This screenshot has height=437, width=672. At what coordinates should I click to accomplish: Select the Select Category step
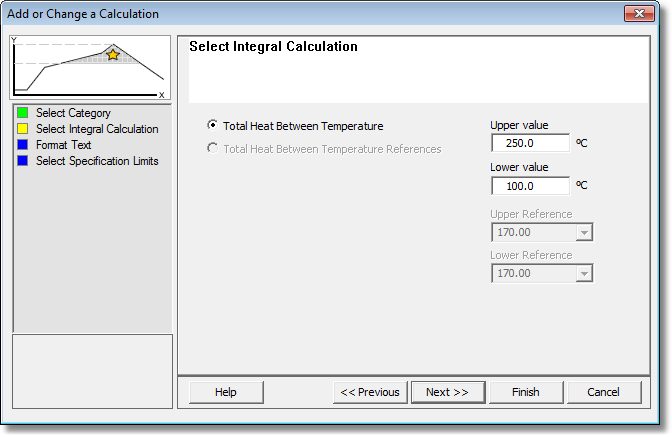[x=73, y=113]
